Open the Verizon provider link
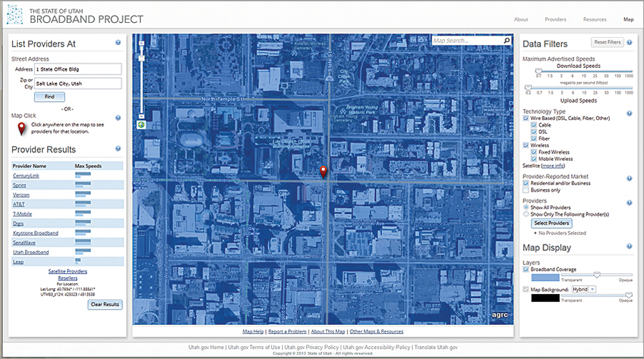644x359 pixels. [21, 195]
